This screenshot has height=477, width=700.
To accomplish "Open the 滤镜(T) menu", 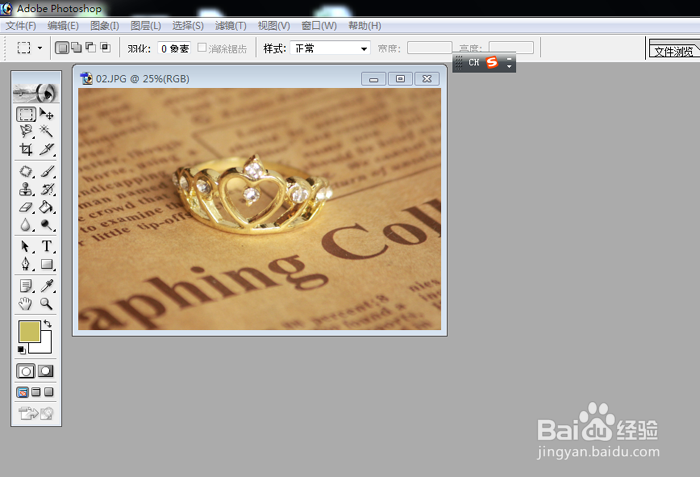I will click(x=230, y=26).
